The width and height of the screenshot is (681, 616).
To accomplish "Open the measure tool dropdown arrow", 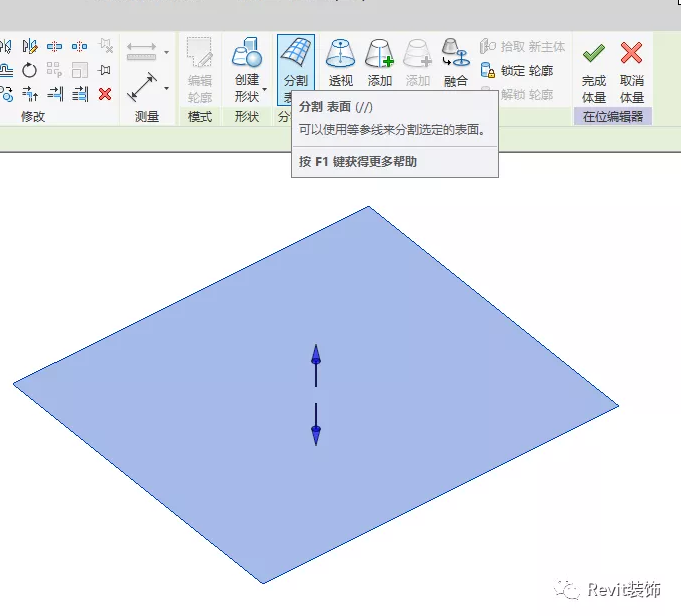I will 166,52.
